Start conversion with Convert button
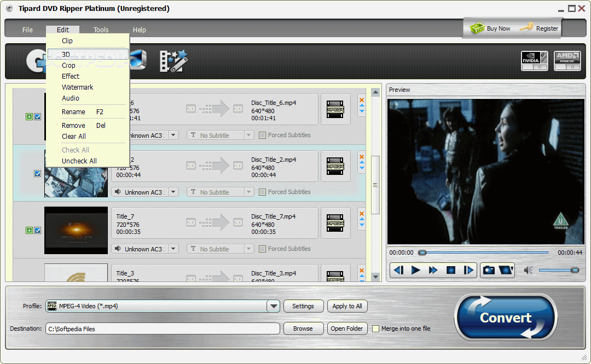The height and width of the screenshot is (364, 591). [506, 318]
